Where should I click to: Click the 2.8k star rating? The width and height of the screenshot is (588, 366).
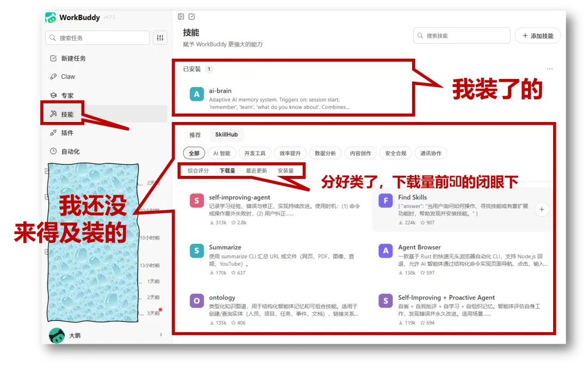pyautogui.click(x=239, y=222)
